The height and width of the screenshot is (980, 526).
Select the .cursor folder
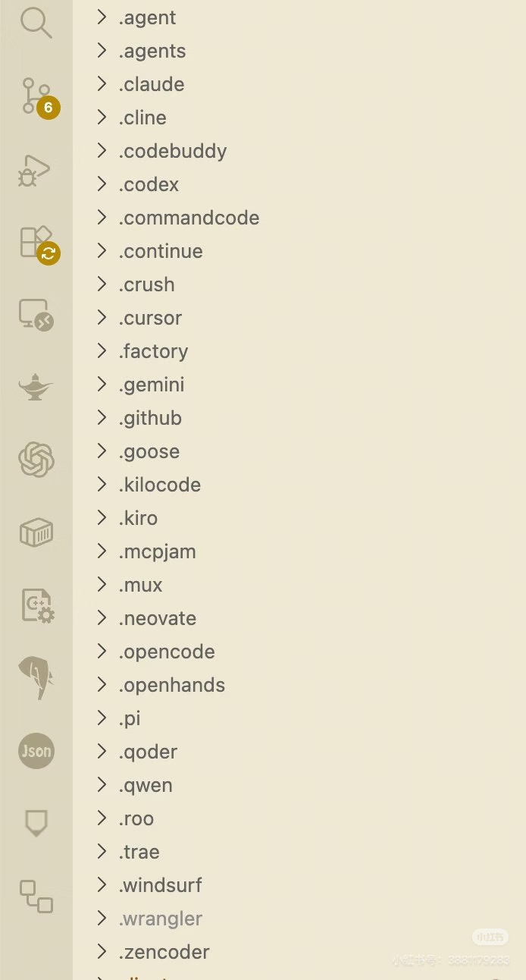(x=150, y=318)
